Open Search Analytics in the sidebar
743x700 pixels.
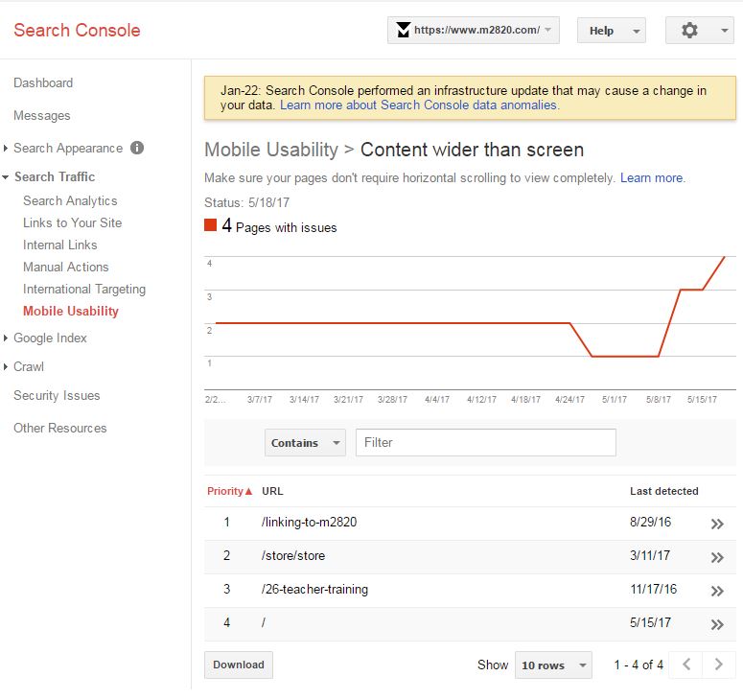click(x=70, y=200)
